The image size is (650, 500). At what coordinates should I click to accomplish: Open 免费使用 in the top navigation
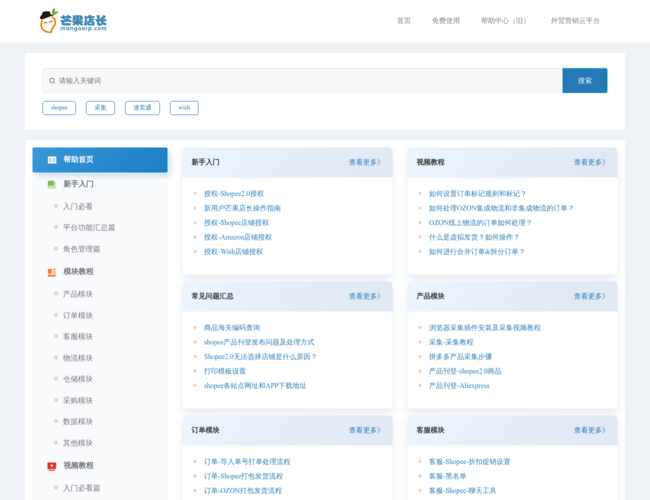pyautogui.click(x=446, y=21)
